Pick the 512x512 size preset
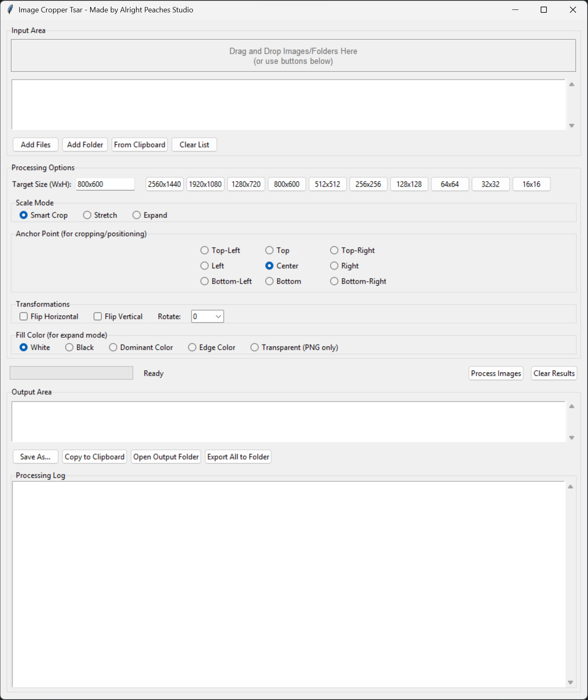The height and width of the screenshot is (700, 588). pyautogui.click(x=327, y=184)
